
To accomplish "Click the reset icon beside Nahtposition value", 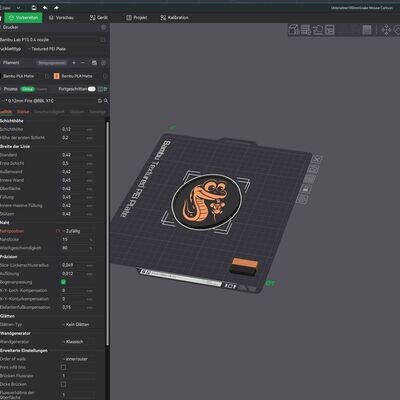I will tap(58, 231).
